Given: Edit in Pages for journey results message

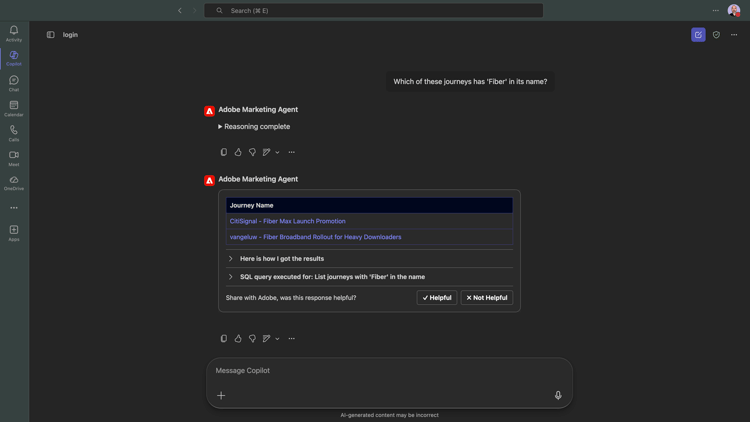Looking at the screenshot, I should 266,339.
